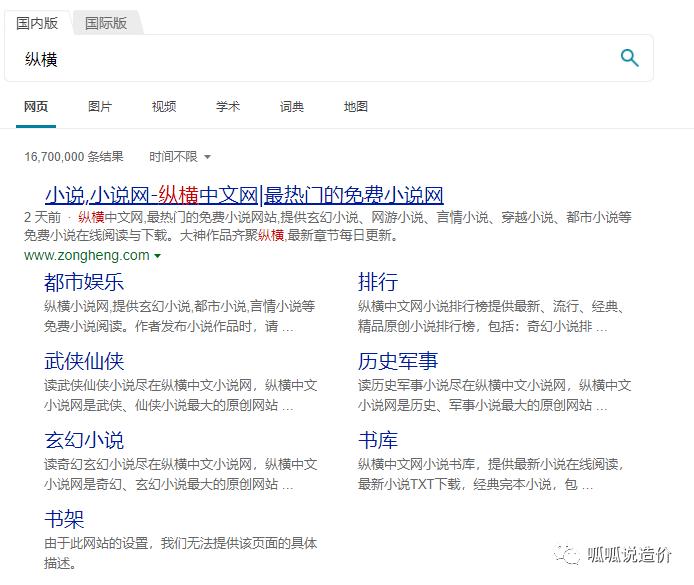Screen dimensions: 694x585
Task: Switch to the 国内版 tab
Action: coord(37,23)
